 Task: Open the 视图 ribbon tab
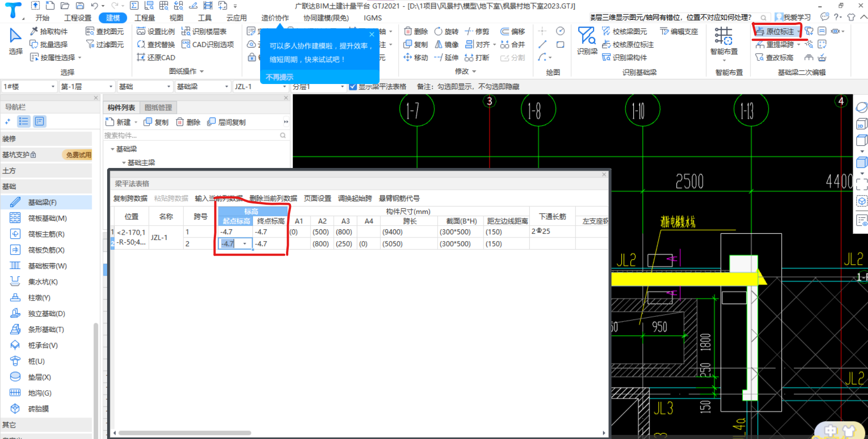tap(176, 18)
